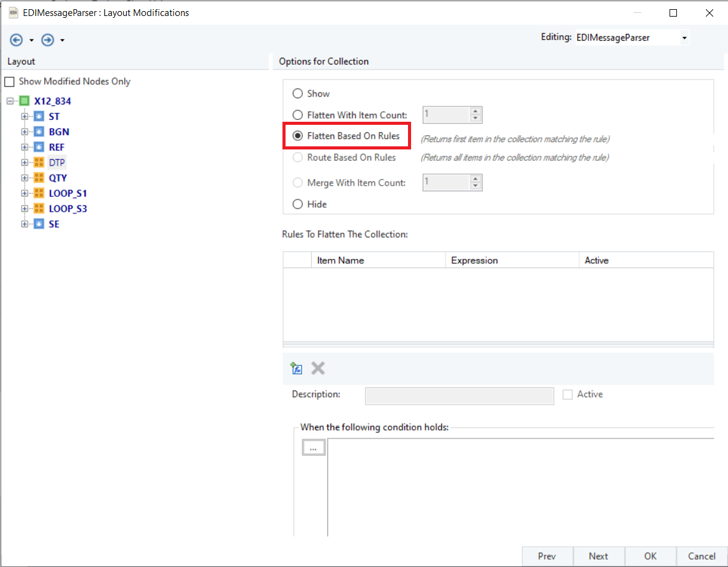The width and height of the screenshot is (728, 567).
Task: Open the Editing EDIMessageParser dropdown
Action: (x=684, y=38)
